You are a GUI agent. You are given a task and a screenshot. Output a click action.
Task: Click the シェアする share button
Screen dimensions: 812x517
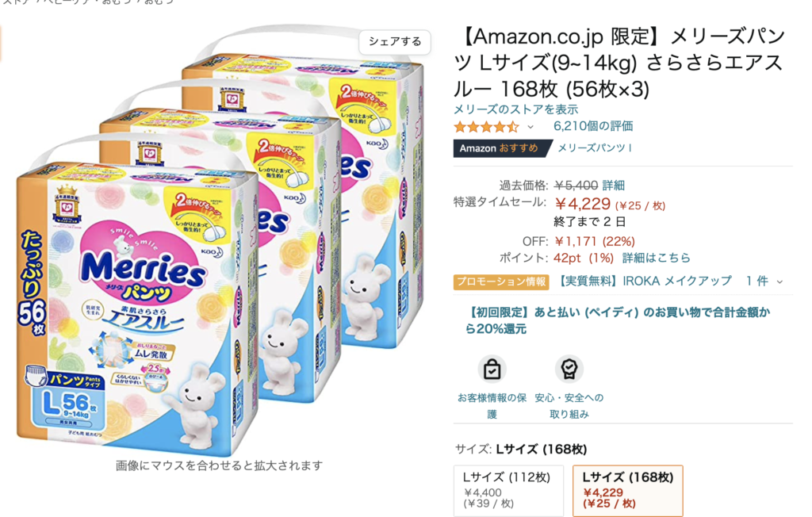(395, 42)
